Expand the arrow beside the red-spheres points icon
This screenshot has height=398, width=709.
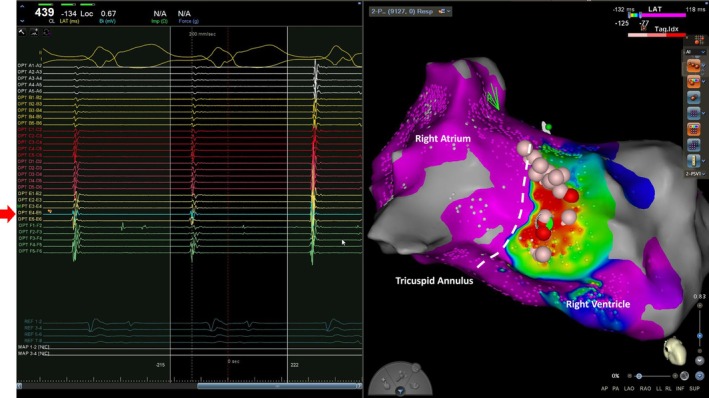coord(704,66)
